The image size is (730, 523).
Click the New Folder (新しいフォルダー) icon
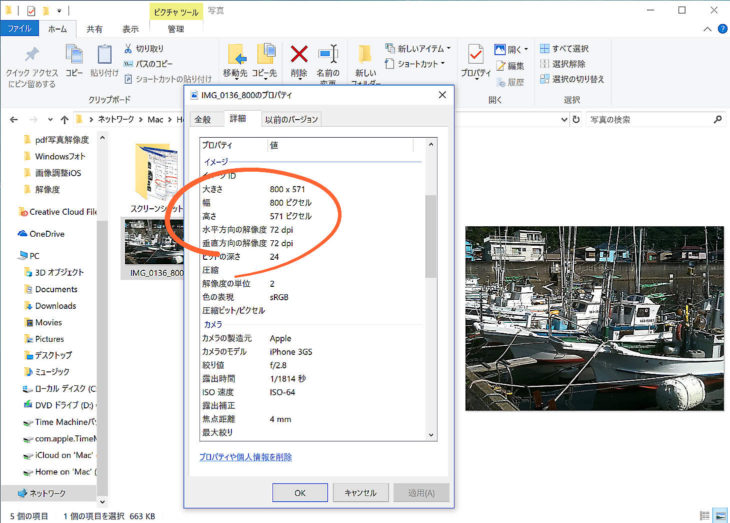tap(365, 56)
